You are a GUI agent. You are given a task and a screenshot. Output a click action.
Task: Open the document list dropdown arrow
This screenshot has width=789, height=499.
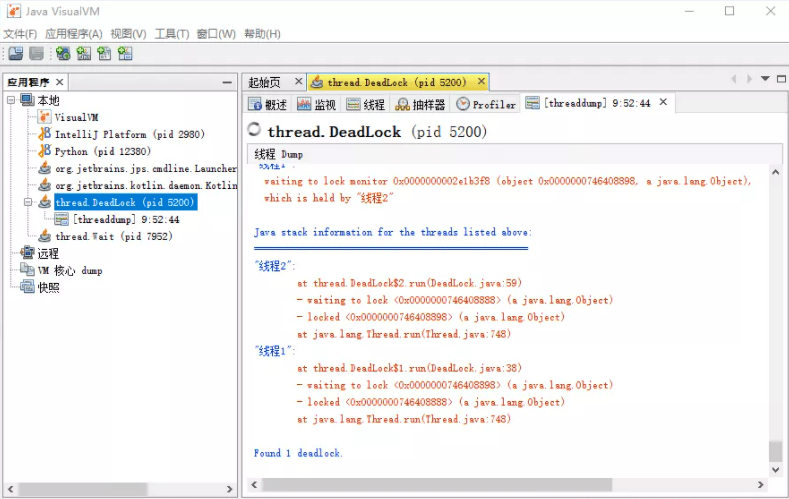[765, 78]
